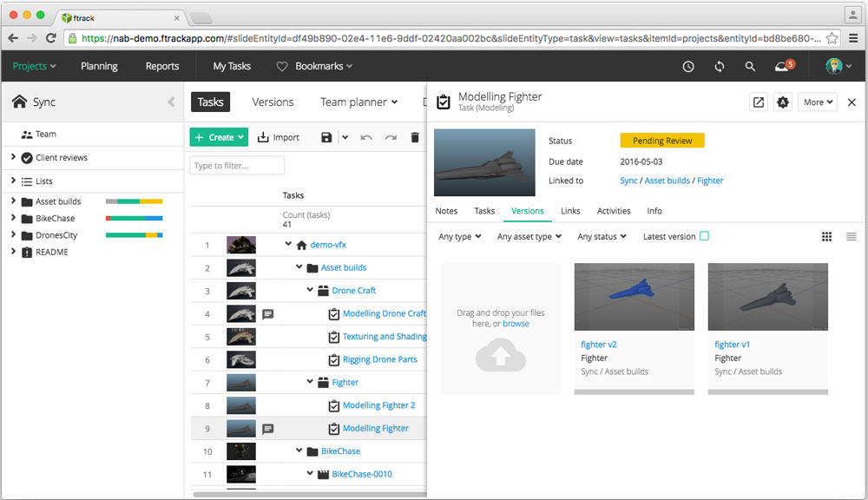Collapse the Drone Craft tree node

[x=310, y=290]
